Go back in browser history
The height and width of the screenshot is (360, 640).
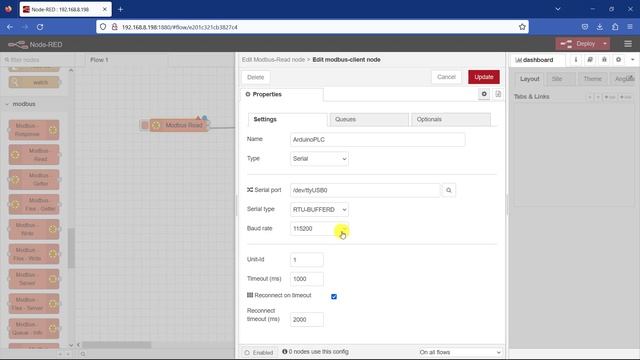pyautogui.click(x=10, y=27)
